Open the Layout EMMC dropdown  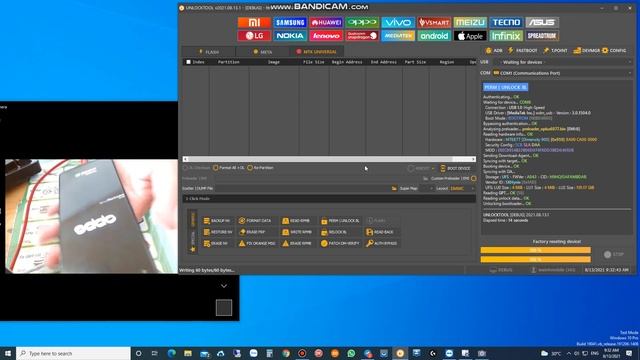pyautogui.click(x=462, y=189)
